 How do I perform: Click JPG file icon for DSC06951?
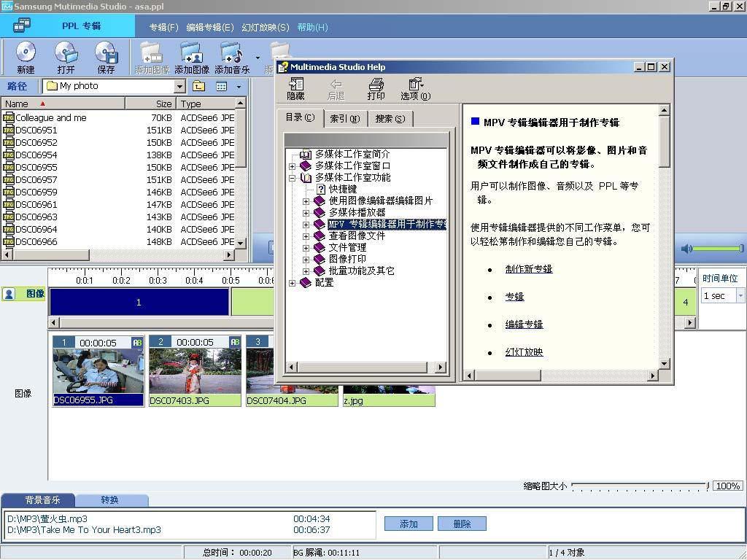8,130
